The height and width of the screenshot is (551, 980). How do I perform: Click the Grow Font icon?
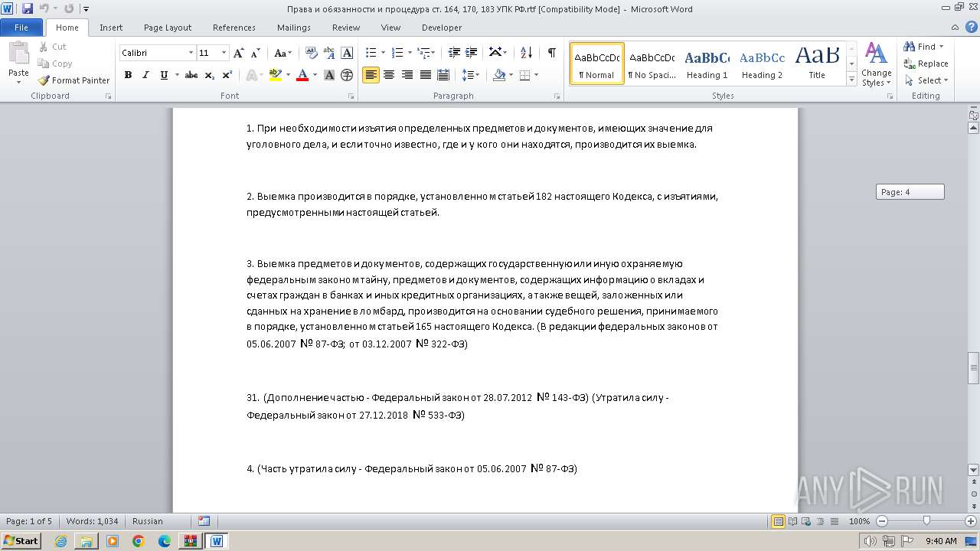(239, 53)
